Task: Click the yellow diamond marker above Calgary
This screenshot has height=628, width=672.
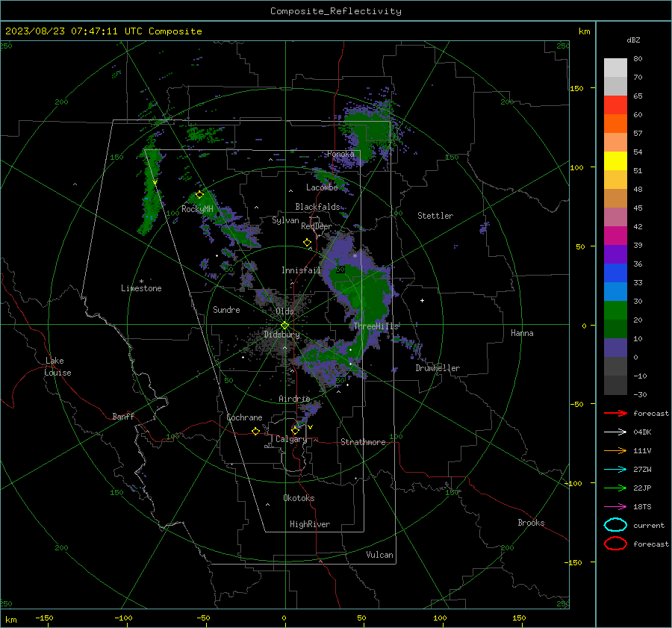Action: (295, 430)
